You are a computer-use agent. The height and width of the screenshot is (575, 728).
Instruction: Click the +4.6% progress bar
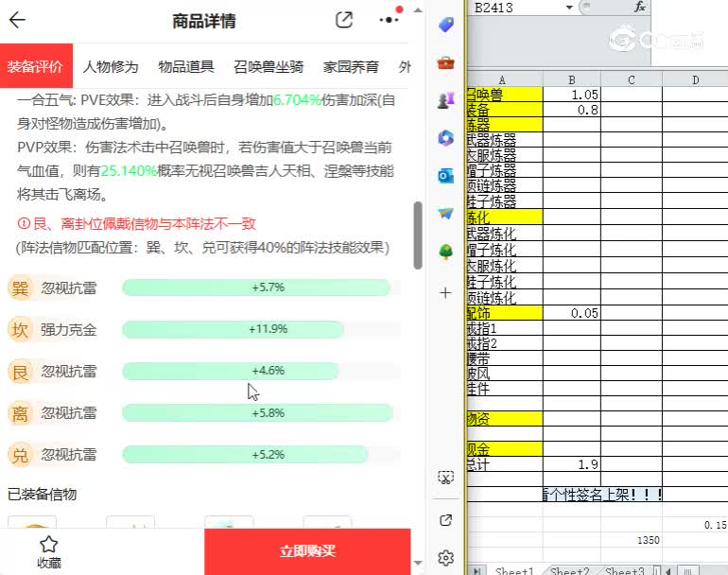[231, 371]
